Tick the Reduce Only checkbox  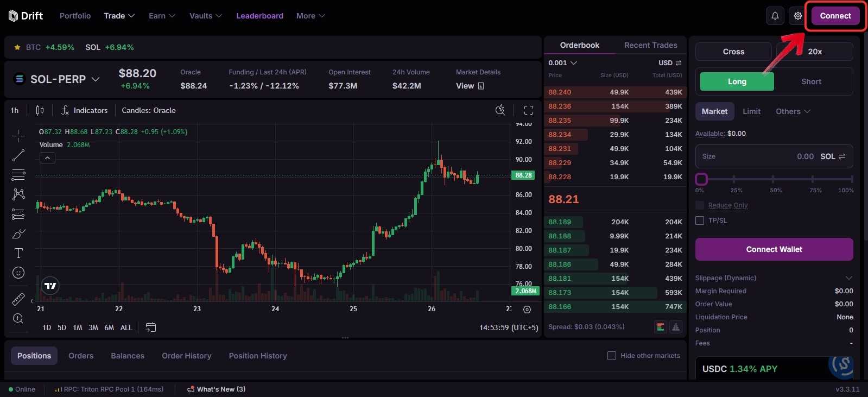(x=700, y=205)
